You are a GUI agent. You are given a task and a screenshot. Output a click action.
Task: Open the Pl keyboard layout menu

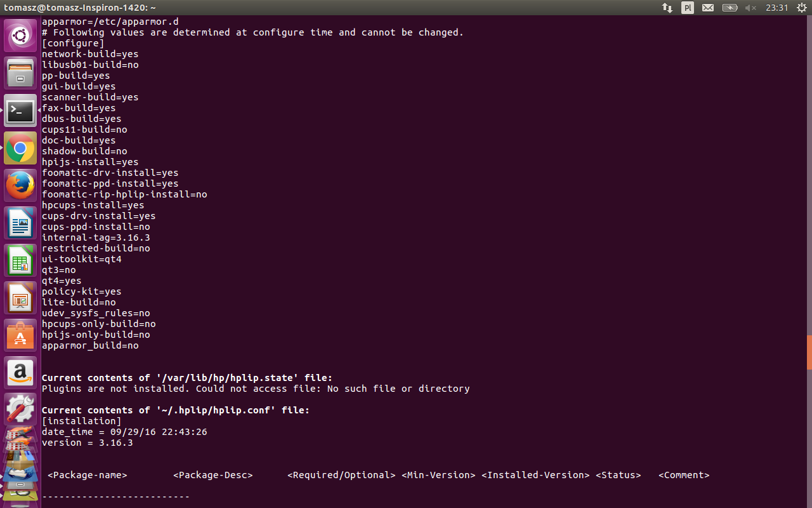pyautogui.click(x=688, y=8)
